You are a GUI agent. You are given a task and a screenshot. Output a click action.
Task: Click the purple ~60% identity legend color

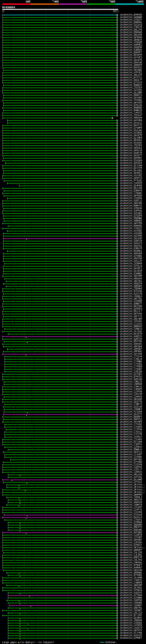73,4
